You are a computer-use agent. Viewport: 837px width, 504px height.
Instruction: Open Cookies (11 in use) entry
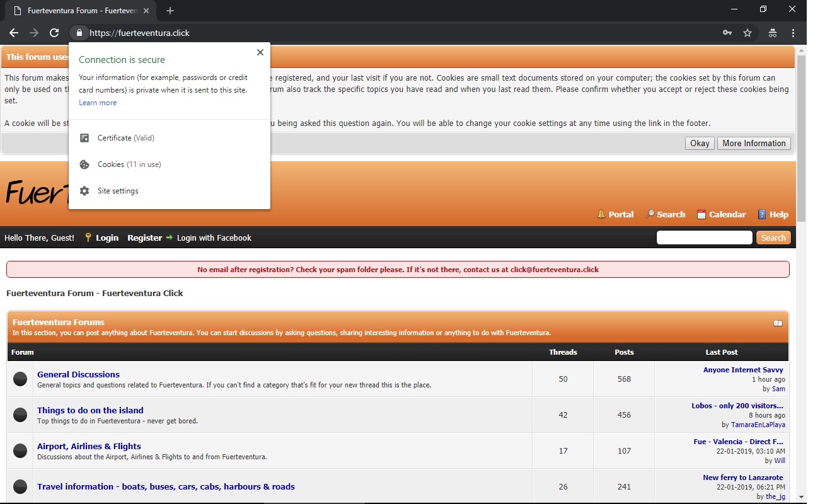click(x=129, y=164)
